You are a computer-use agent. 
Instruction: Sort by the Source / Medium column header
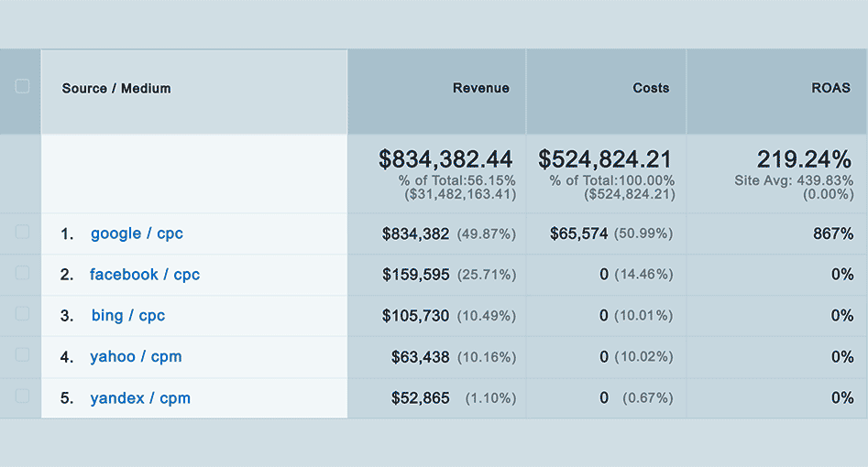click(116, 89)
